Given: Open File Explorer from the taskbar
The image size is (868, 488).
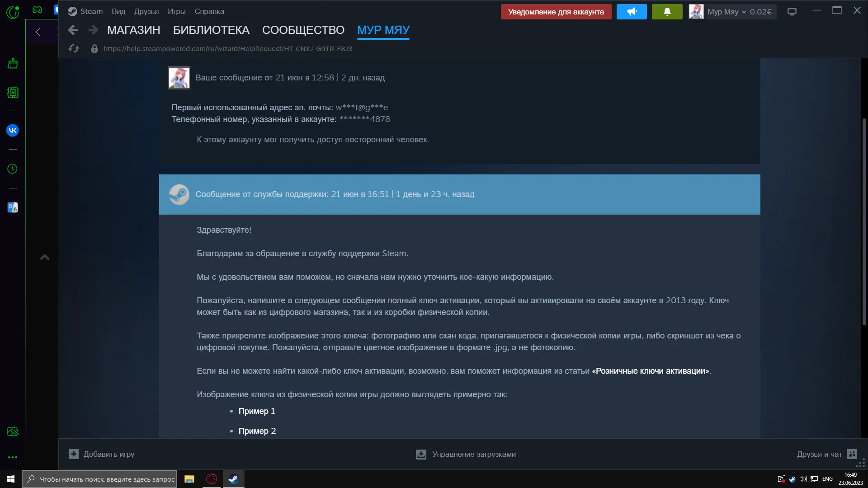Looking at the screenshot, I should 189,479.
